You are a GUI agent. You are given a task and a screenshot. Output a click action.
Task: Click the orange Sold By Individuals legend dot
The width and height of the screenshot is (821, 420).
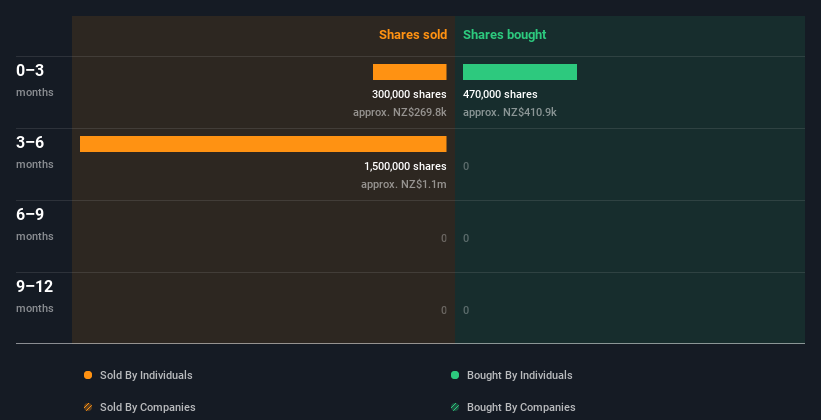pyautogui.click(x=88, y=375)
